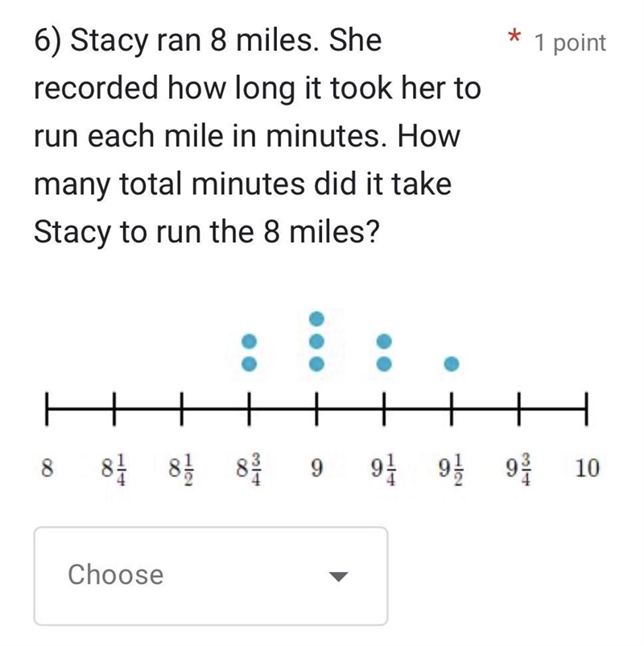Click the 1 point label
The height and width of the screenshot is (646, 644).
pyautogui.click(x=570, y=43)
